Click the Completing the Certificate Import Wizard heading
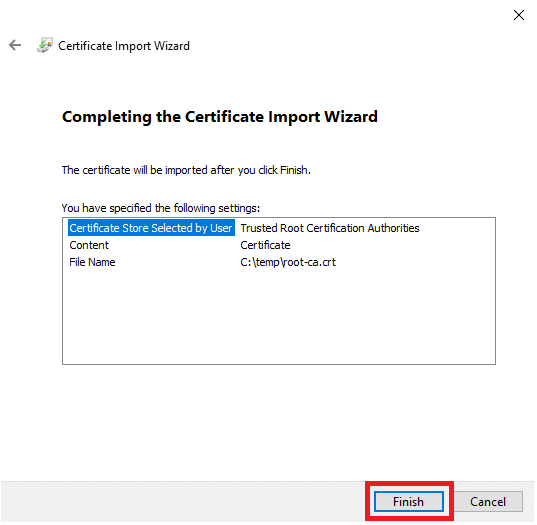Viewport: 537px width, 525px height. pos(220,117)
